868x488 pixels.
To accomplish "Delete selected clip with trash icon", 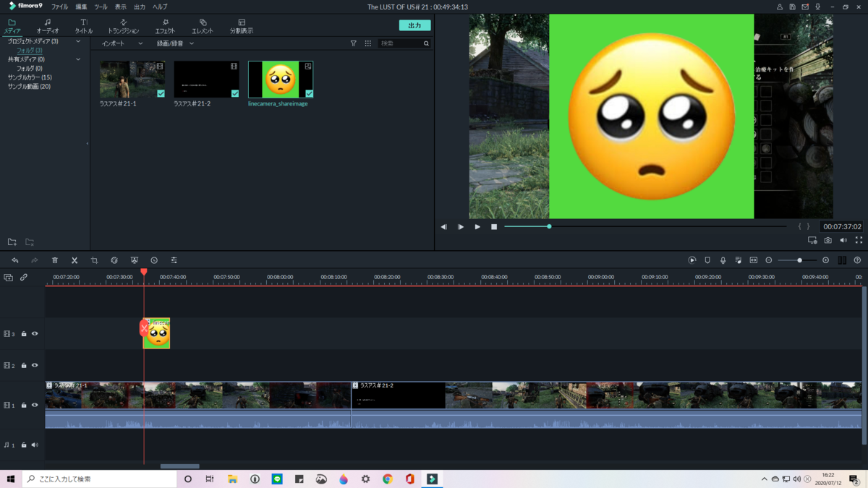I will point(55,260).
